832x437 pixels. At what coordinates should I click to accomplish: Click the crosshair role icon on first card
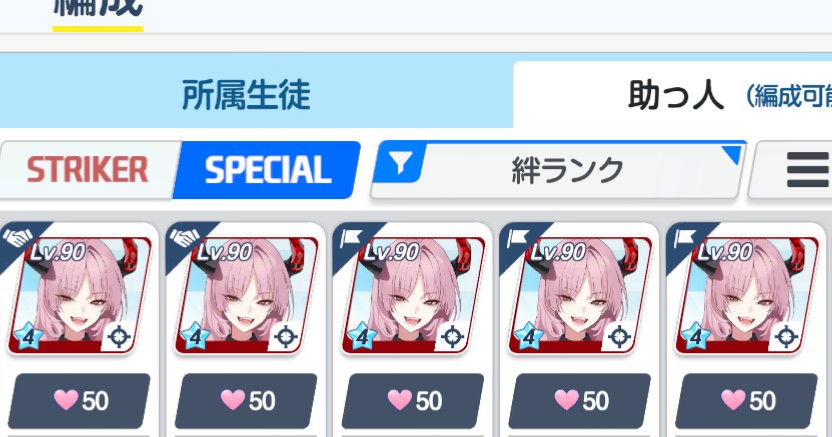click(x=119, y=336)
